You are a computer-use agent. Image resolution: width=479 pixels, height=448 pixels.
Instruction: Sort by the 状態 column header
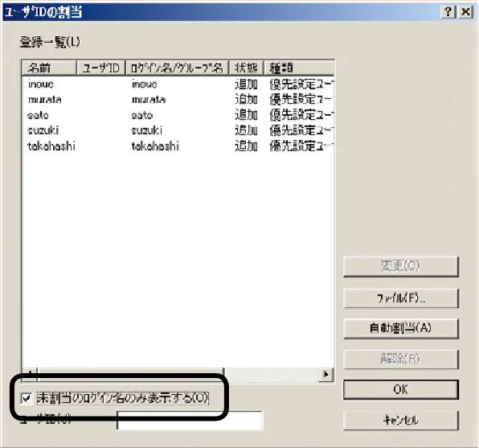click(246, 68)
